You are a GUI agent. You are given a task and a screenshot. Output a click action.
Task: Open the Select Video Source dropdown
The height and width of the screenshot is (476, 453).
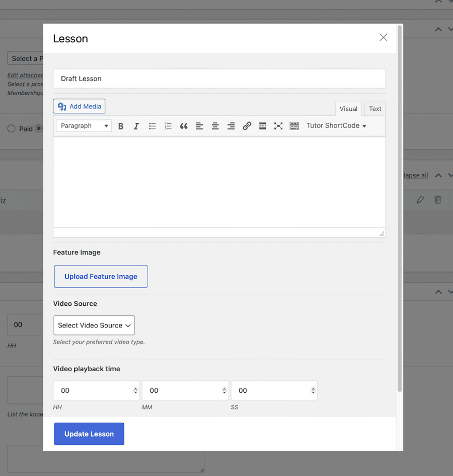(x=94, y=325)
